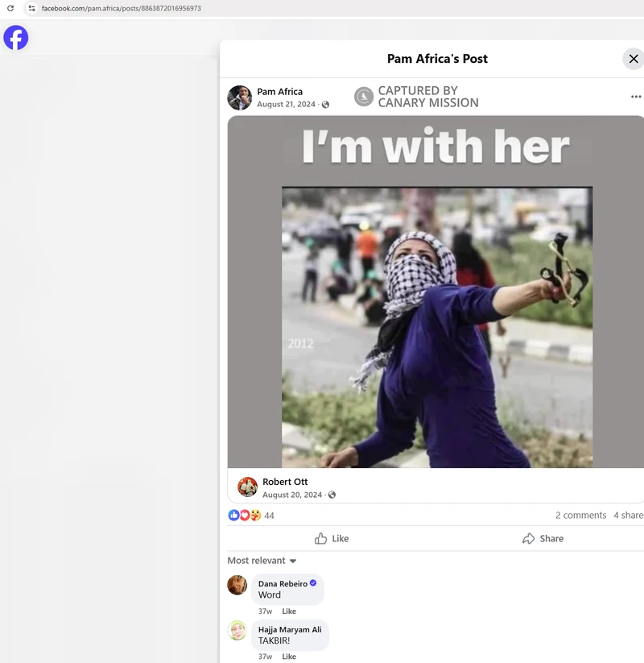Like Hajja Maryam Ali's TAKBIR comment
Screen dimensions: 644x663
coord(289,657)
